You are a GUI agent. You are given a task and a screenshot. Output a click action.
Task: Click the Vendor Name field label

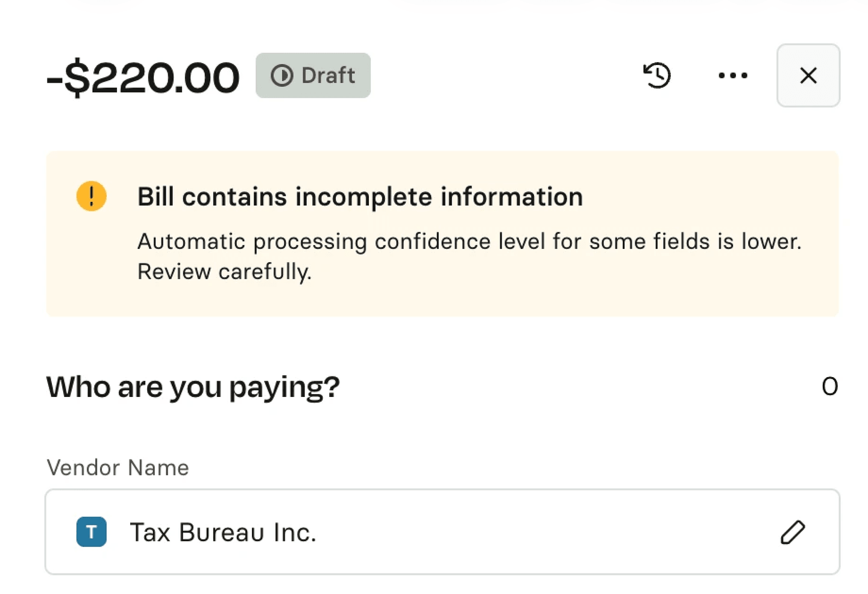click(x=118, y=467)
